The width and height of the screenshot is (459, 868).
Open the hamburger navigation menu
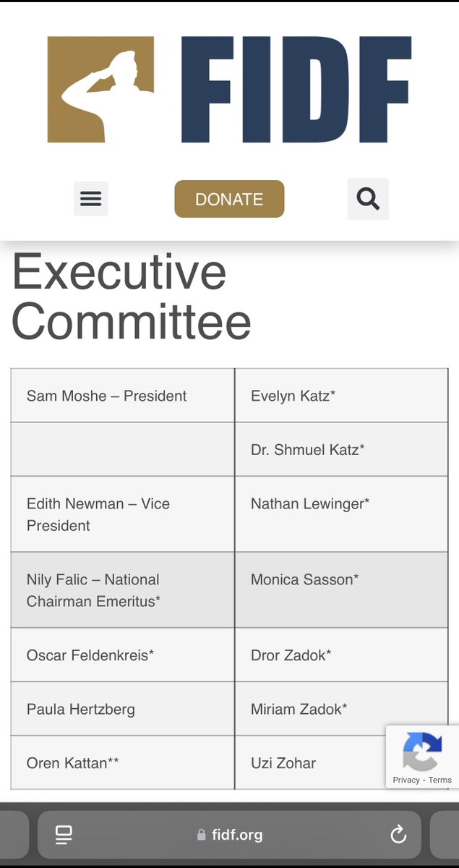[91, 198]
